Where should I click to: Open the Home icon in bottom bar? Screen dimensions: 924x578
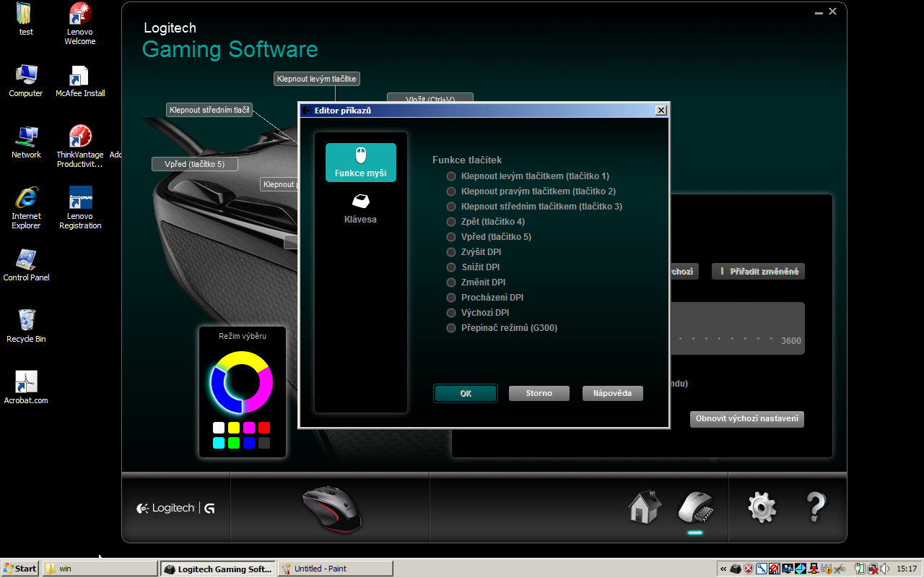point(645,506)
